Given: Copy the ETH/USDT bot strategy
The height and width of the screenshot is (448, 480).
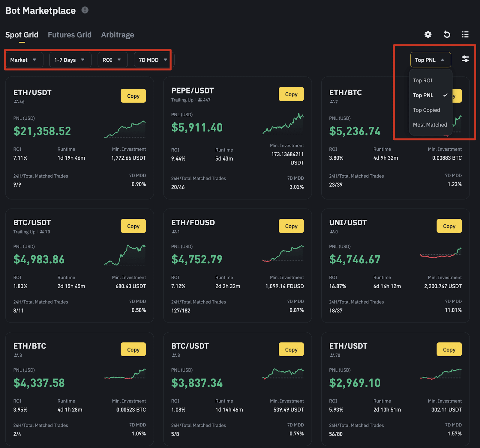Looking at the screenshot, I should coord(133,96).
